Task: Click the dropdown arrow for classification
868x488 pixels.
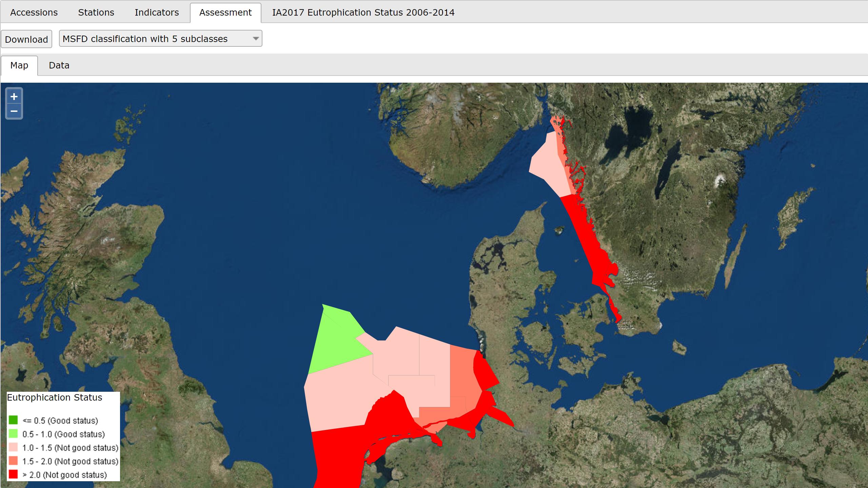Action: (256, 38)
